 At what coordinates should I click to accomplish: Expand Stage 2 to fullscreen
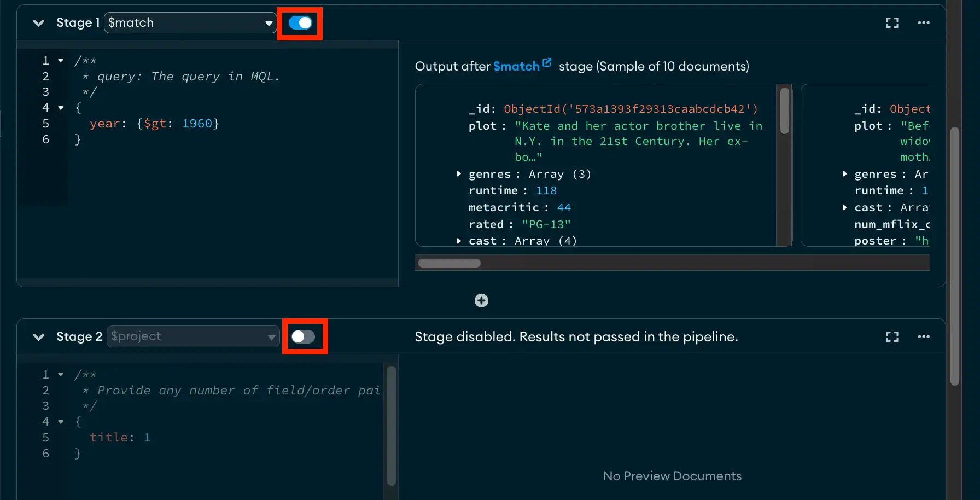coord(892,336)
